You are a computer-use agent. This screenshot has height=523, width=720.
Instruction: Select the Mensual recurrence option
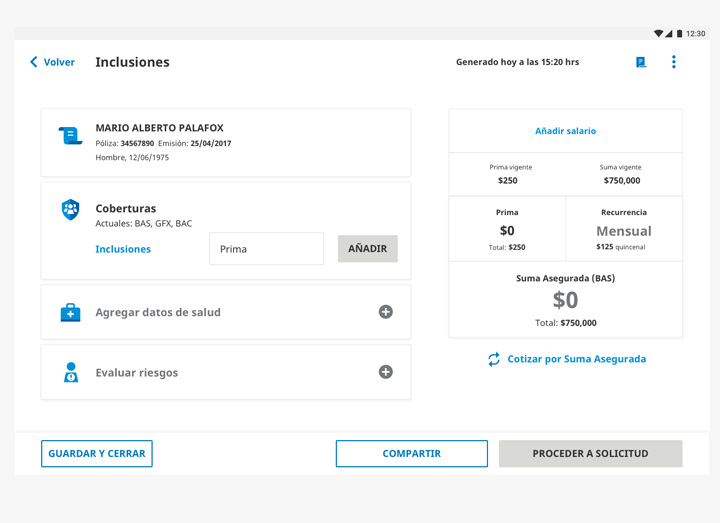[x=623, y=231]
